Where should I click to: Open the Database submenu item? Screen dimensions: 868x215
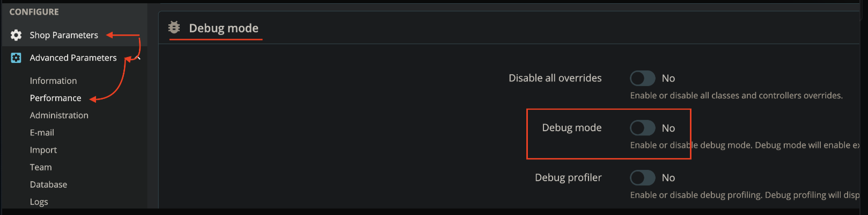point(48,184)
